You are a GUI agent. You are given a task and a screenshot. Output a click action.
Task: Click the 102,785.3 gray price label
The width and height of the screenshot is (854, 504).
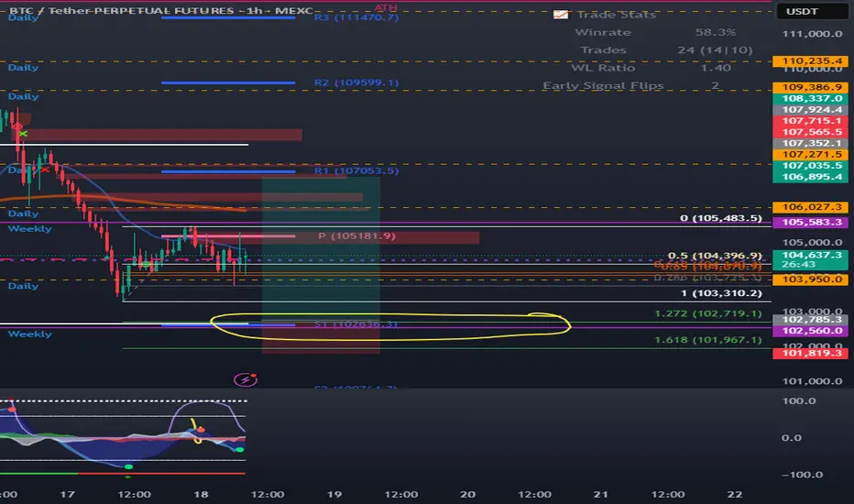[810, 320]
